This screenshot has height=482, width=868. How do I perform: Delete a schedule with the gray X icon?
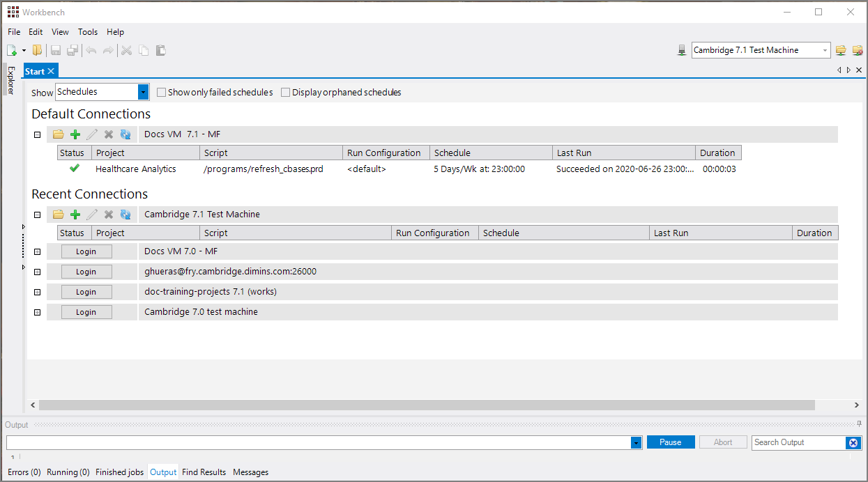(108, 134)
